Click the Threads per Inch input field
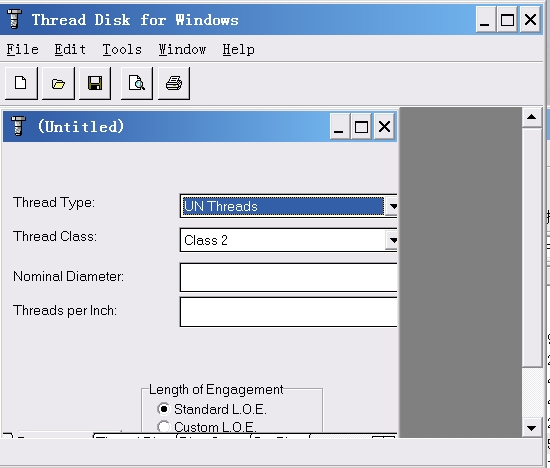550x468 pixels. pos(288,312)
